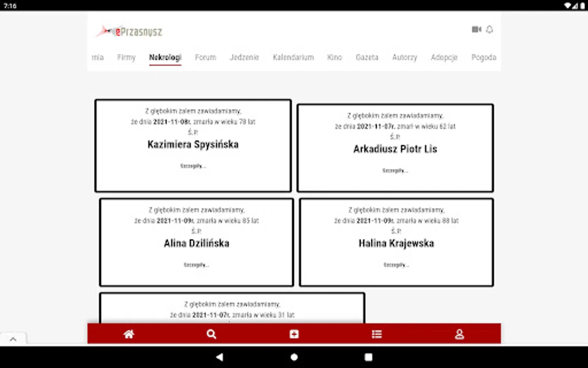Screen dimensions: 588x368
Task: Switch to the Adopcje tab
Action: [444, 57]
